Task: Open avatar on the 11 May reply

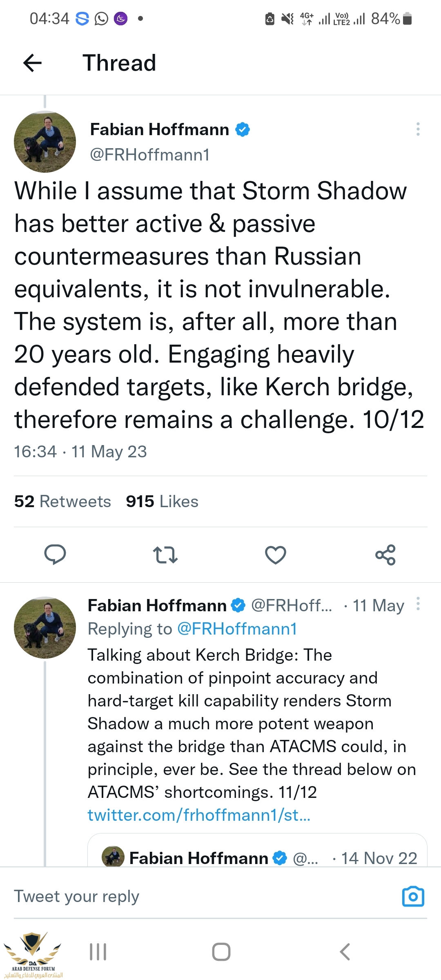Action: pyautogui.click(x=45, y=628)
